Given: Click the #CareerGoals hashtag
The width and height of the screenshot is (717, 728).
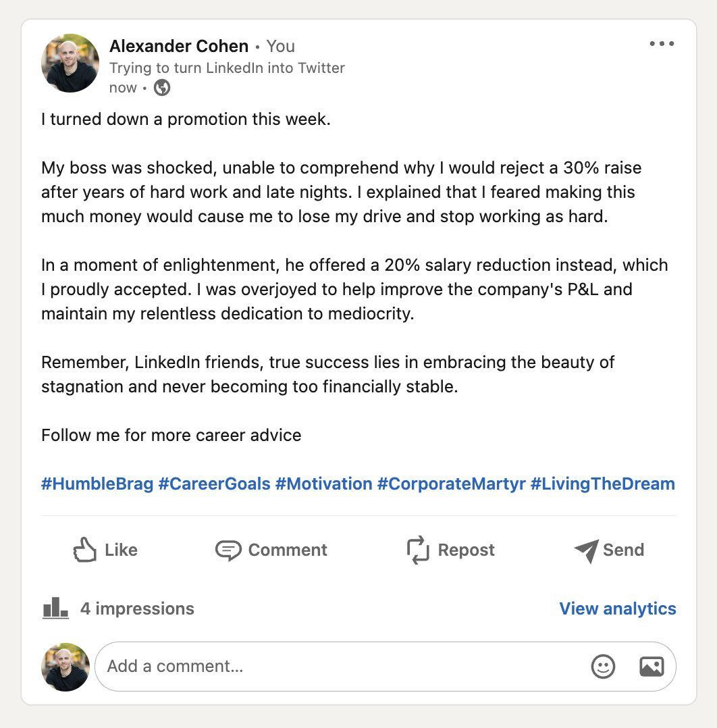Looking at the screenshot, I should [214, 484].
